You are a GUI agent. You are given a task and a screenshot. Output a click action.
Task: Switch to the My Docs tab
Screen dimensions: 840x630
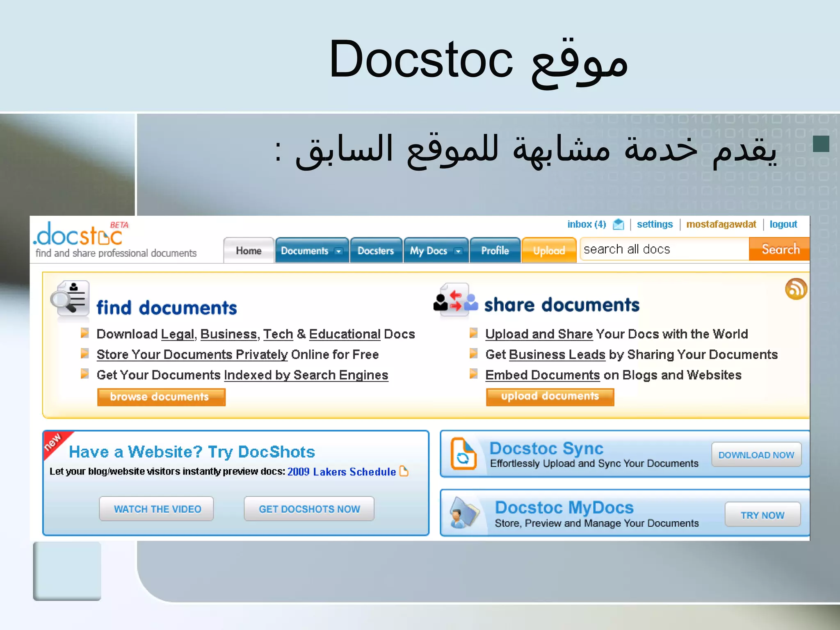click(436, 250)
